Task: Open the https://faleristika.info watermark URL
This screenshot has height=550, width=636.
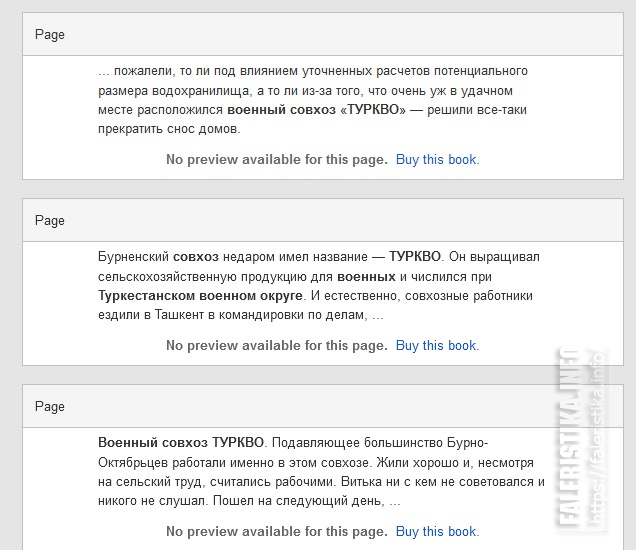Action: pos(597,438)
